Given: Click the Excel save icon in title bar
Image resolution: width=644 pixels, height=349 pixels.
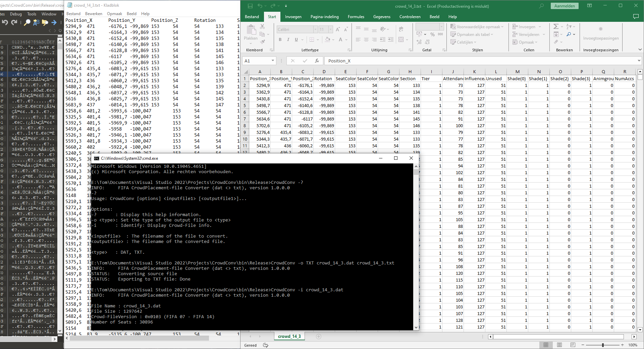Looking at the screenshot, I should (250, 6).
